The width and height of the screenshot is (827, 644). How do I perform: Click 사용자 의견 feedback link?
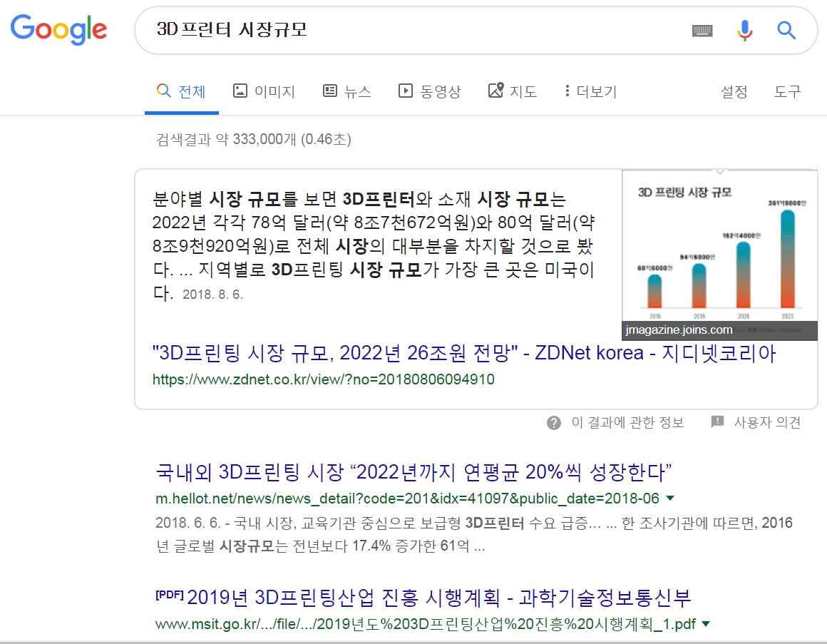click(767, 422)
